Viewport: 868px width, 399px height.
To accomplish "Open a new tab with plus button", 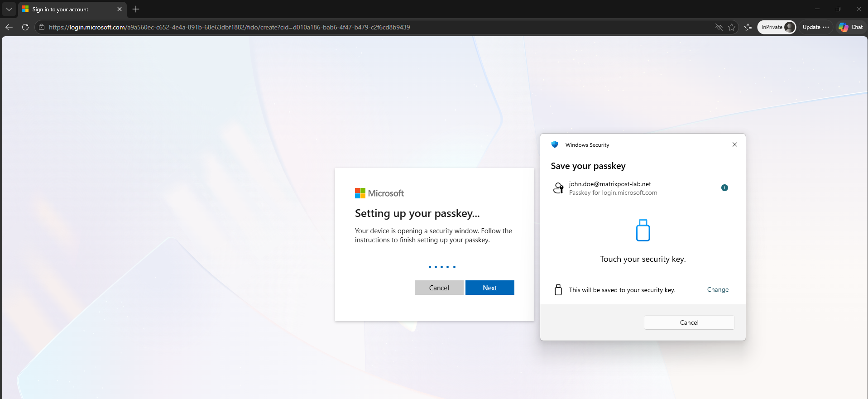I will [x=136, y=9].
